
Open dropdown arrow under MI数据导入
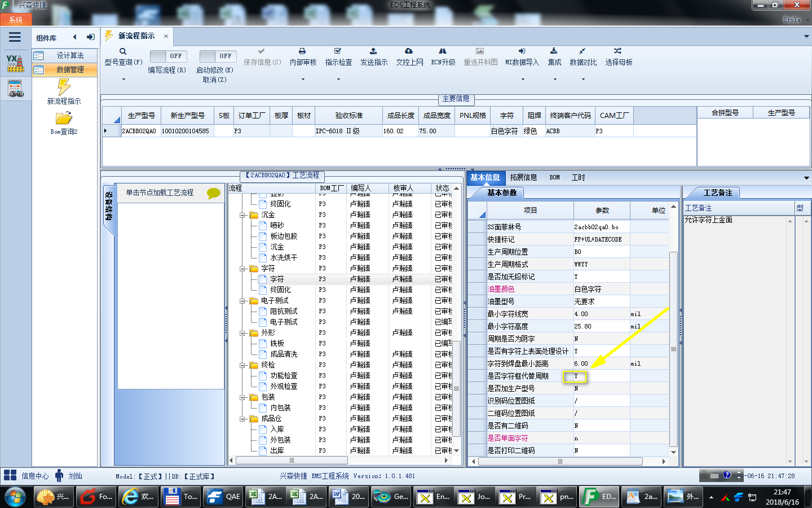522,79
